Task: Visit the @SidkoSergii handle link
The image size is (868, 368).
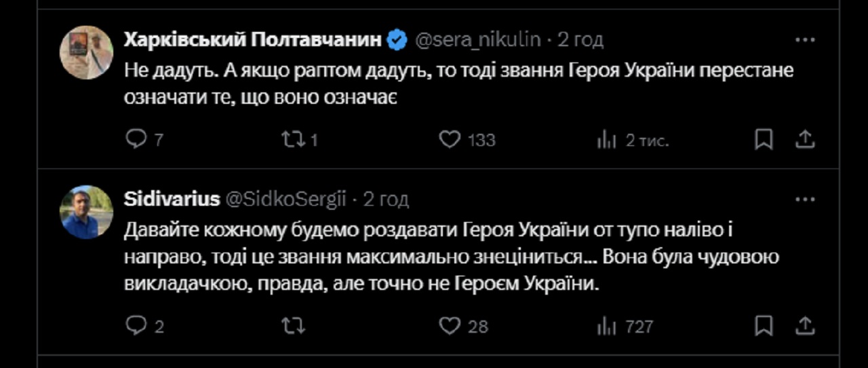Action: coord(285,200)
